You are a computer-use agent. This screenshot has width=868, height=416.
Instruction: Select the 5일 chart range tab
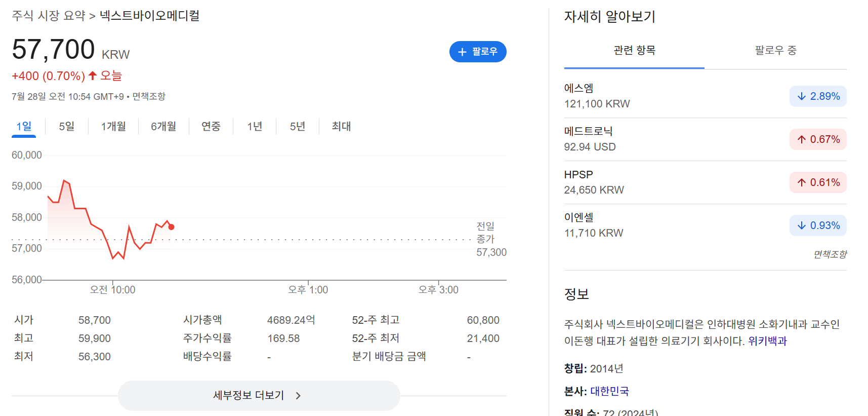pos(66,127)
